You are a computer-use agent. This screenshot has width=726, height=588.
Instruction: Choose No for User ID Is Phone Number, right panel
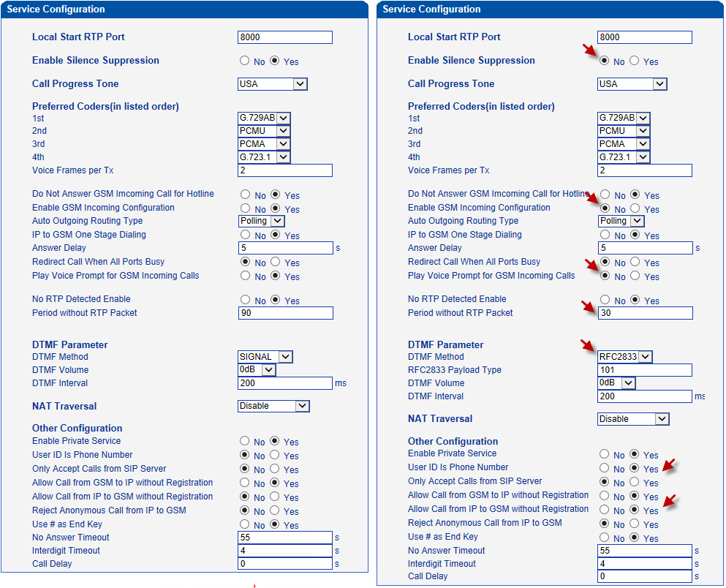(605, 468)
